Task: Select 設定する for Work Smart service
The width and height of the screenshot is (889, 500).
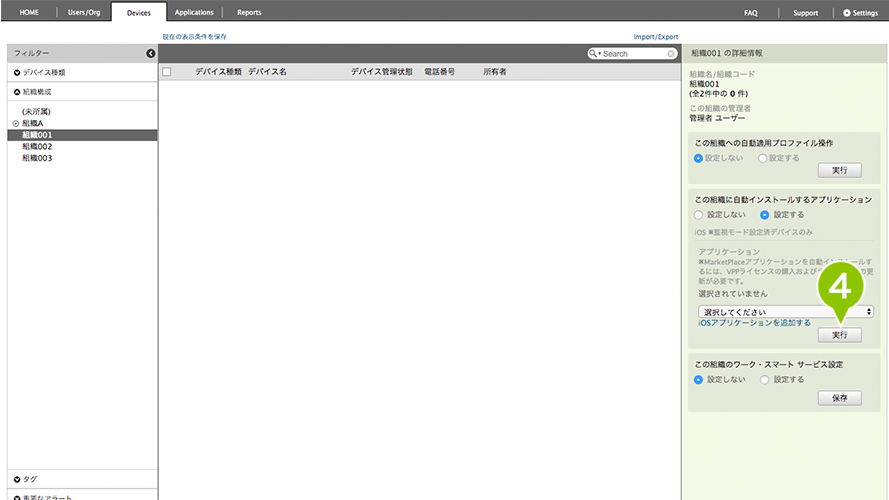Action: (x=764, y=380)
